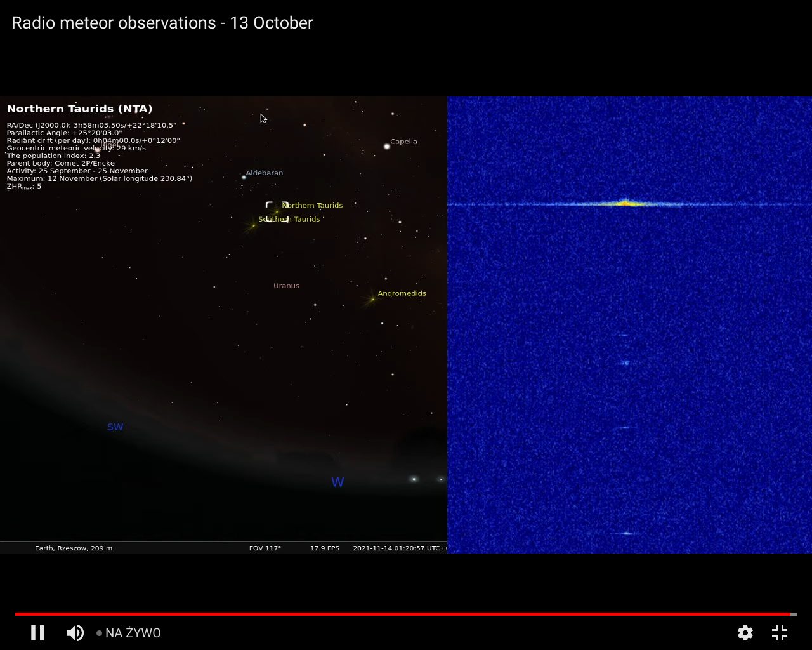Click the Northern Taurids radiant label

point(312,205)
